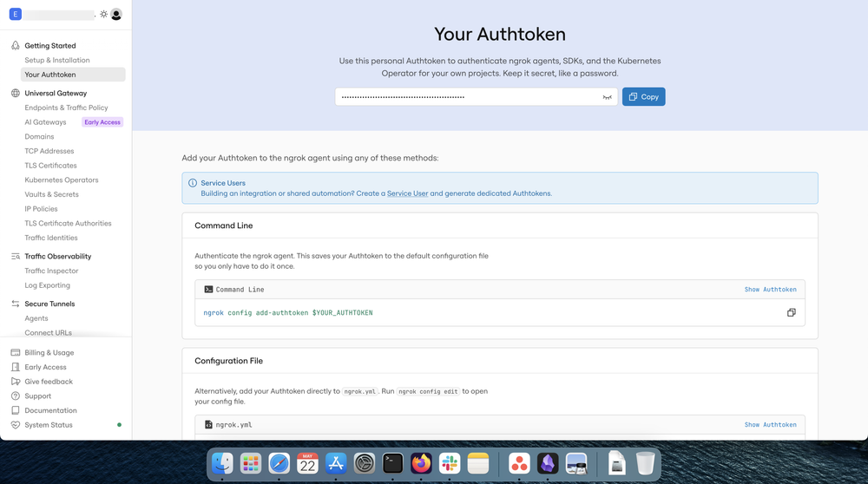Open IP Policies page
Image resolution: width=868 pixels, height=484 pixels.
(41, 208)
